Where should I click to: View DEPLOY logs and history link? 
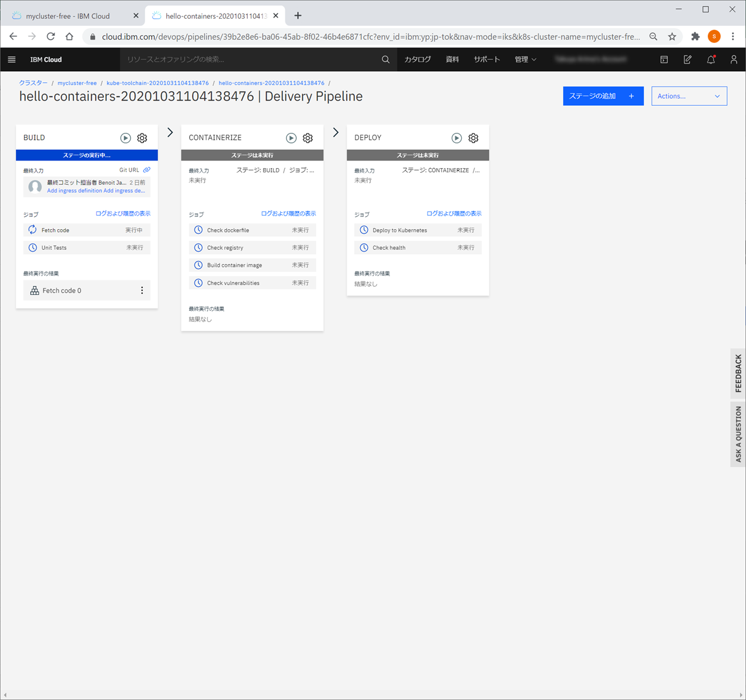click(454, 213)
